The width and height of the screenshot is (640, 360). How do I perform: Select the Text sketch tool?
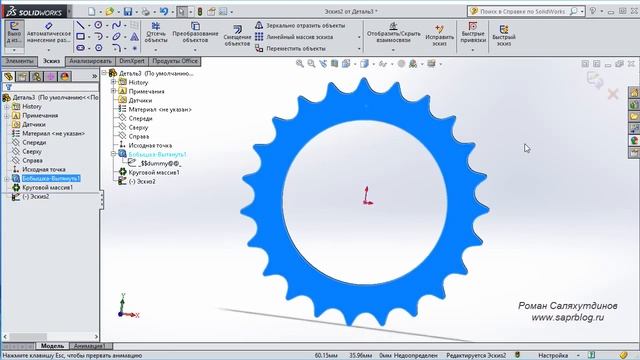(x=134, y=37)
